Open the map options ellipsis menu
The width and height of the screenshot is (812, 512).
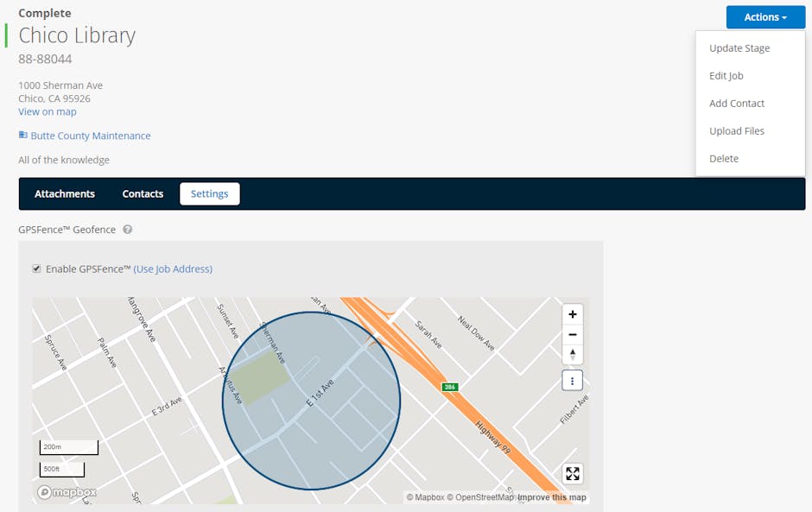(x=572, y=380)
